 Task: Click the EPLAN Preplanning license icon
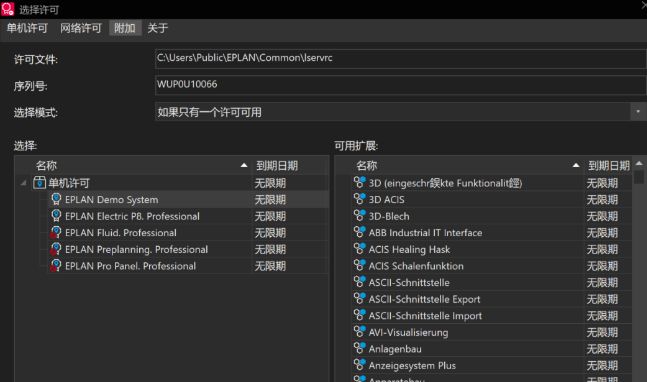click(56, 249)
